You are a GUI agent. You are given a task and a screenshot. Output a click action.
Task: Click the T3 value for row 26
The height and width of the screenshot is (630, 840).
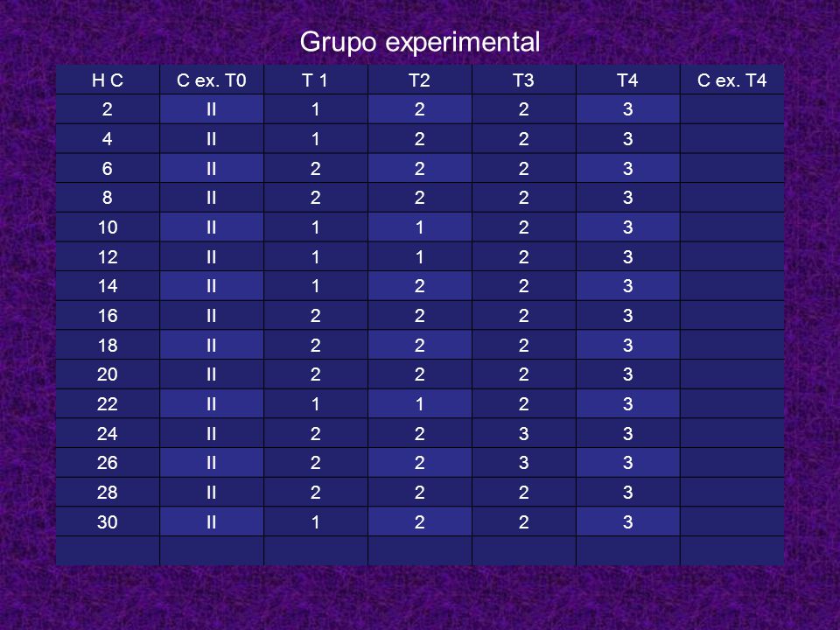(x=523, y=462)
